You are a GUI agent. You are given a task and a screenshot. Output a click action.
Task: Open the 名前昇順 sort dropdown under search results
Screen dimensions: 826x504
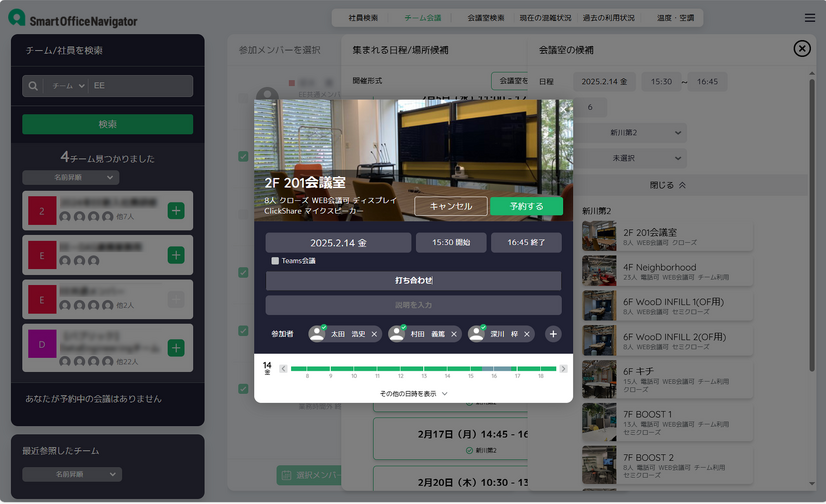71,177
